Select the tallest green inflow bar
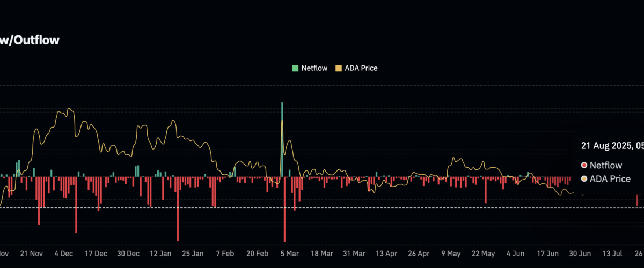 [282, 138]
